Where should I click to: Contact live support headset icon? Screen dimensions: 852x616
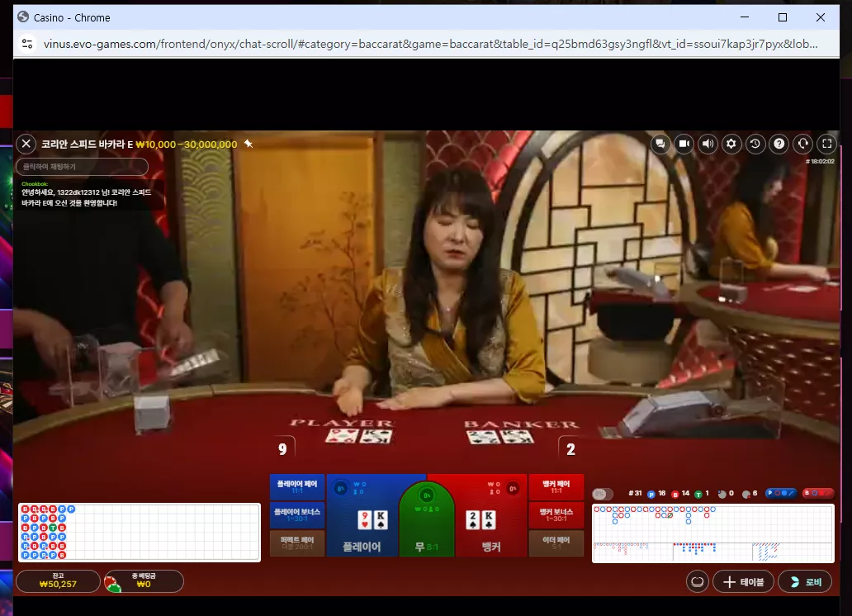pos(803,144)
